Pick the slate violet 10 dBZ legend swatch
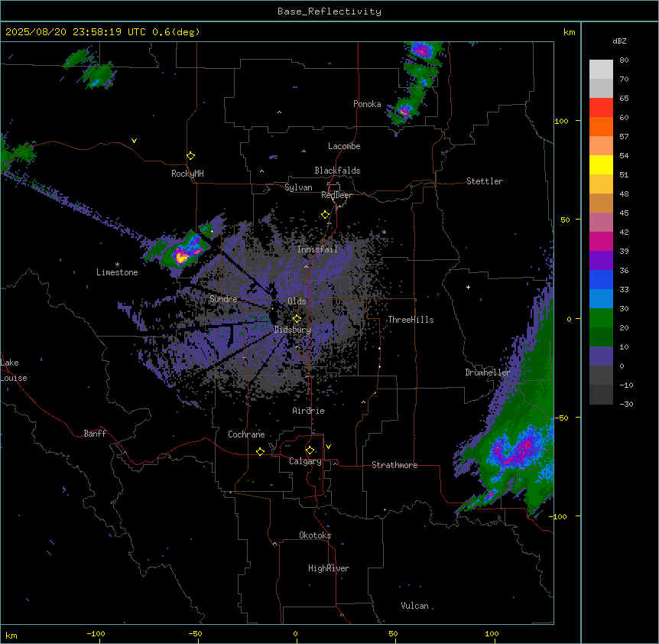 [601, 356]
